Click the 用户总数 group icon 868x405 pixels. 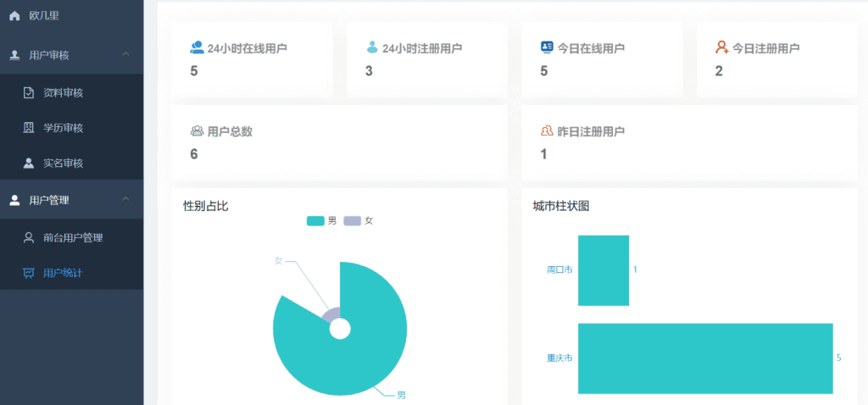[x=197, y=131]
